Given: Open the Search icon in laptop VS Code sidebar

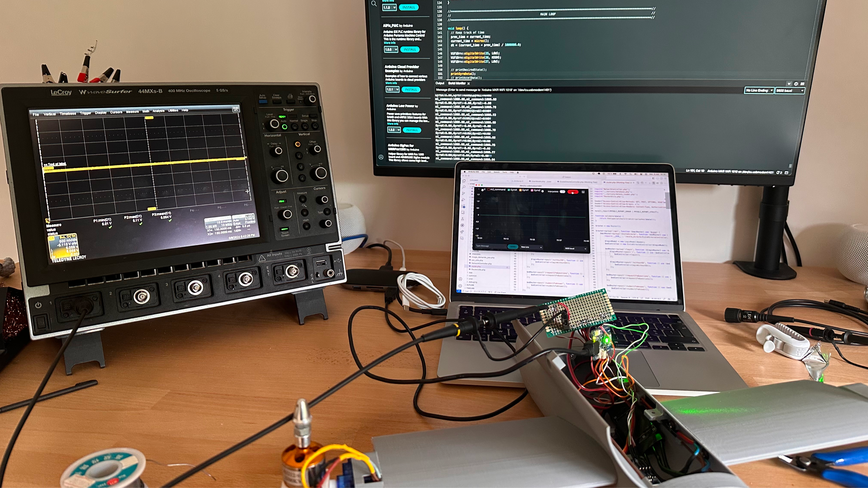Looking at the screenshot, I should tap(464, 187).
